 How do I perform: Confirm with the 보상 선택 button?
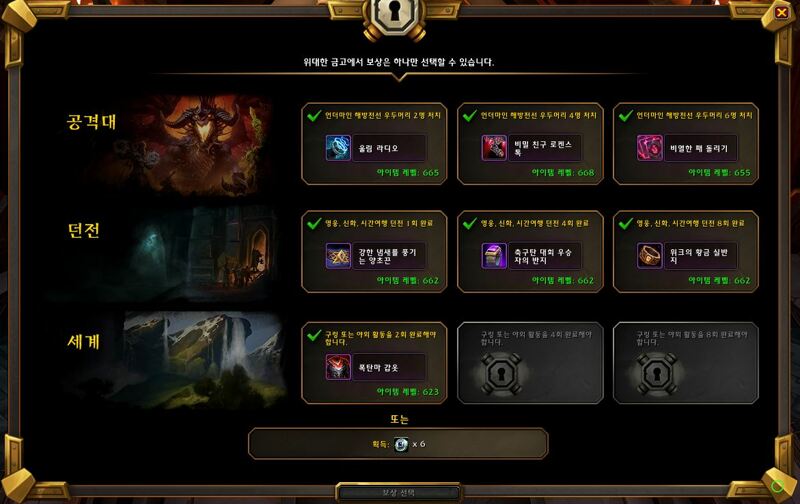(398, 493)
